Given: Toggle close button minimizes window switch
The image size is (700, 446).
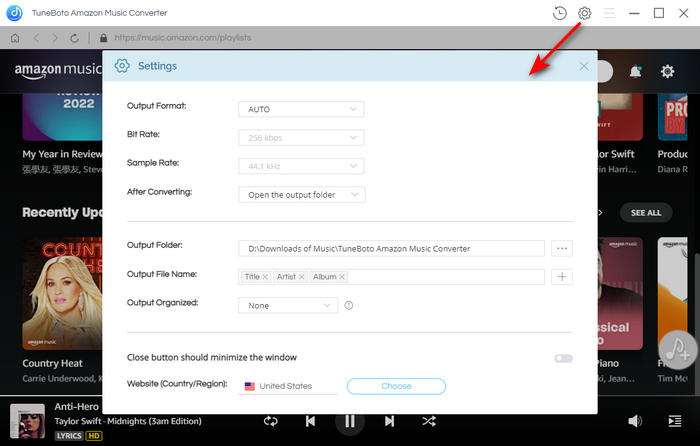Looking at the screenshot, I should (x=563, y=358).
